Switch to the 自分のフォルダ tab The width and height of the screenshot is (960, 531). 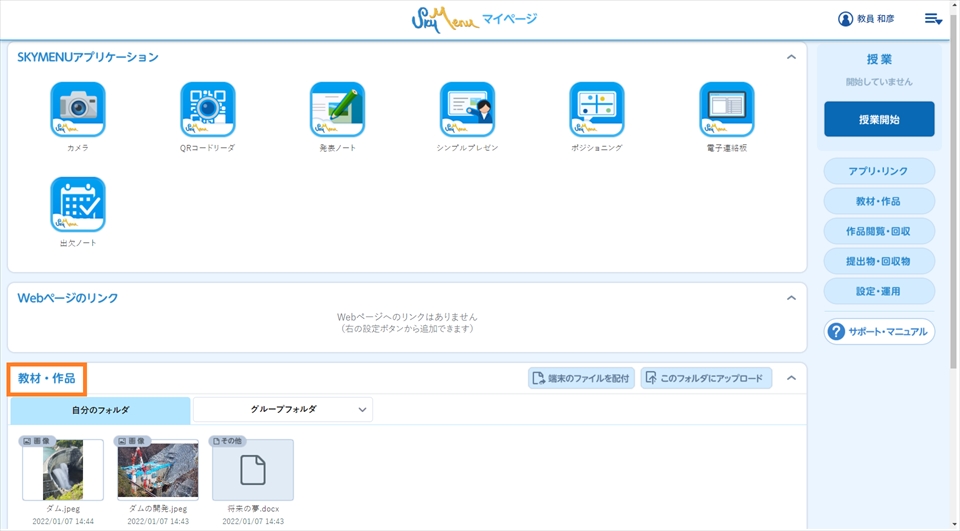coord(100,410)
